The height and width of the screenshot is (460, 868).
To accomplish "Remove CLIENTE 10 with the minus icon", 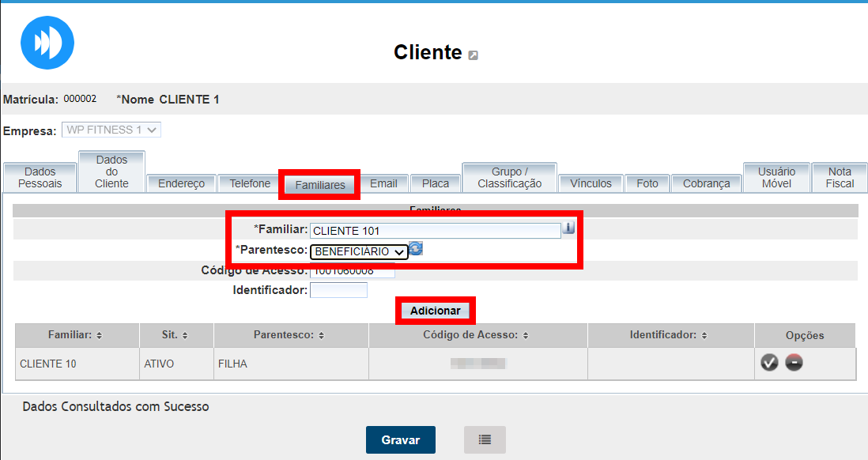I will [x=794, y=363].
